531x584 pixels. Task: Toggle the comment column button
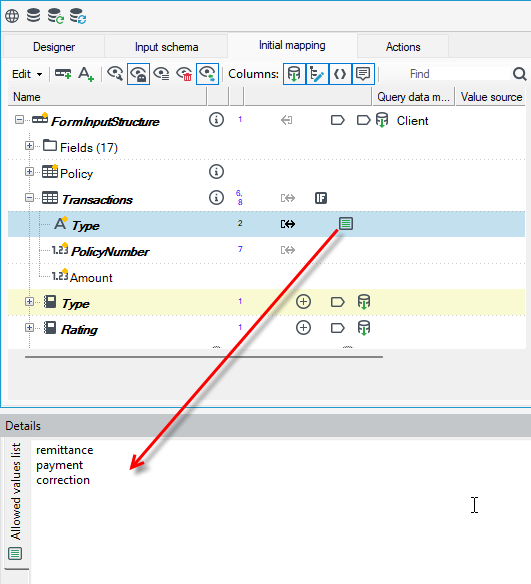(x=363, y=74)
